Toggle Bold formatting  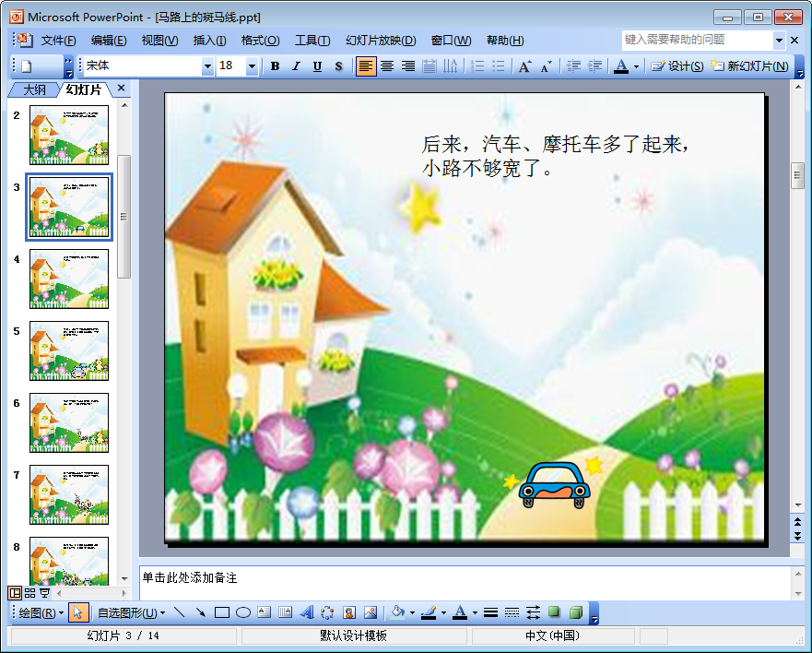[x=275, y=66]
